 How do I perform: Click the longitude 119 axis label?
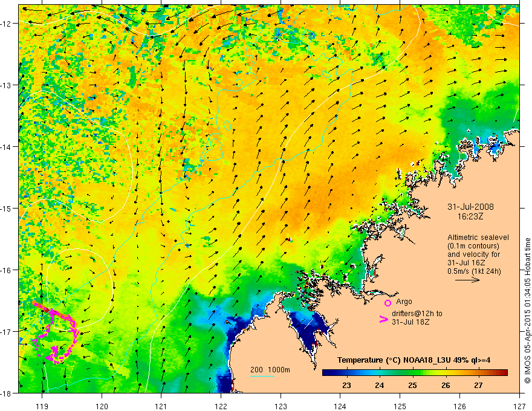(x=42, y=406)
